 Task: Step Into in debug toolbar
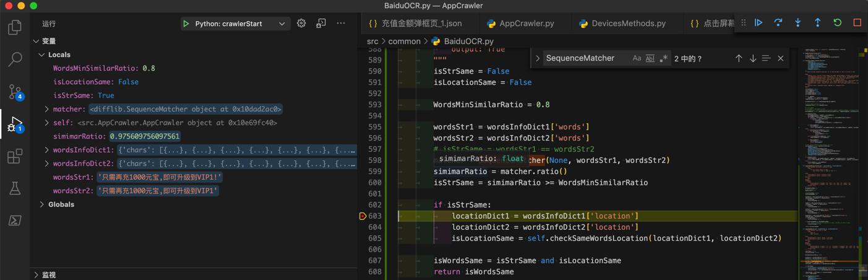798,23
